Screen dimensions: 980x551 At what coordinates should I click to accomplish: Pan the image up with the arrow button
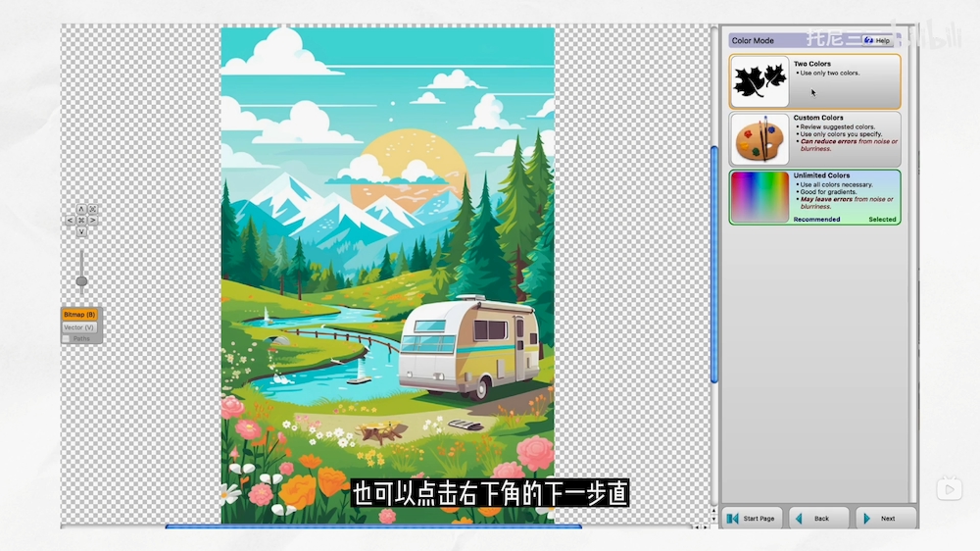click(81, 209)
